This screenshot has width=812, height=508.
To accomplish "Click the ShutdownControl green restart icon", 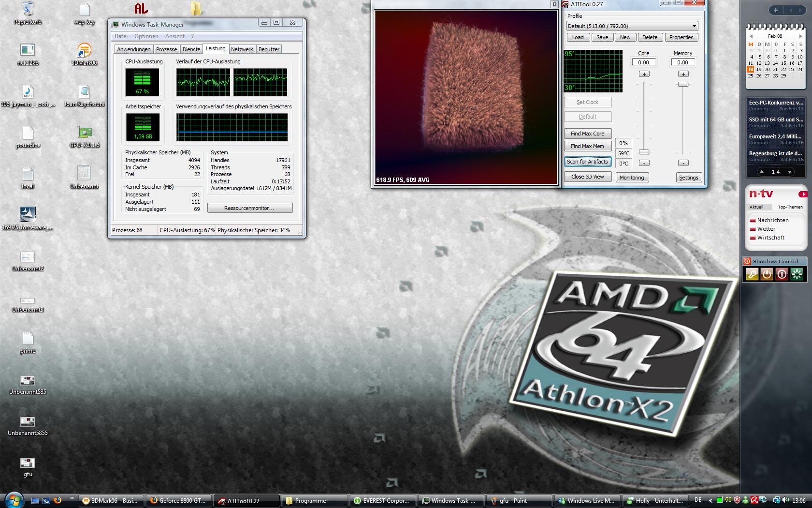I will (797, 274).
